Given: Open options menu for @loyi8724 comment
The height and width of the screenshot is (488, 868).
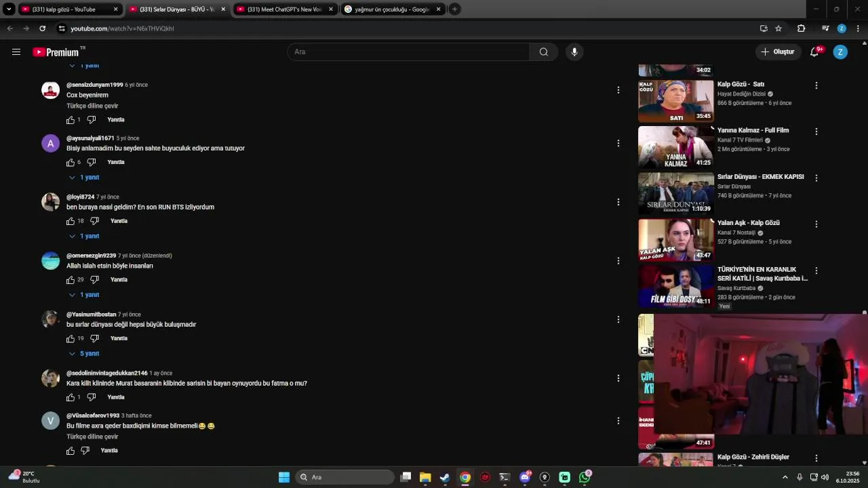Looking at the screenshot, I should (x=618, y=202).
